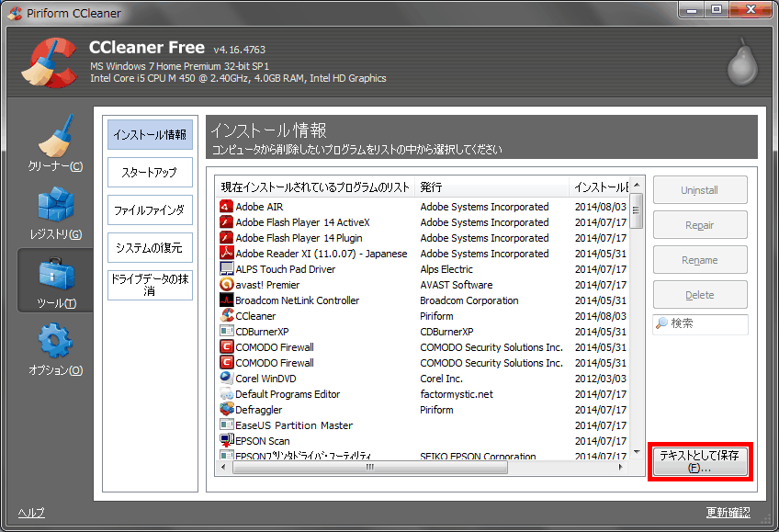This screenshot has height=532, width=779.
Task: Click the Uninstall button
Action: pyautogui.click(x=699, y=190)
